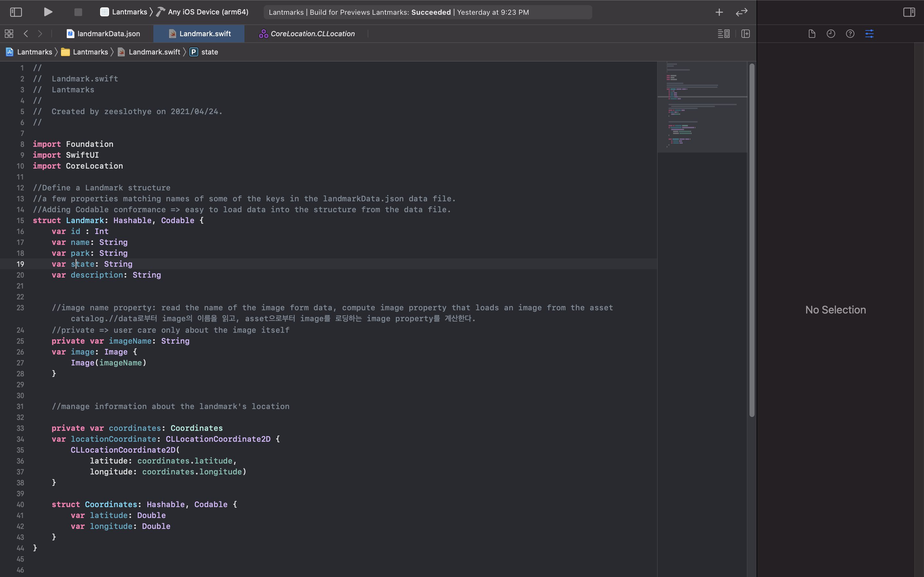Choose Any iOS Device destination
The height and width of the screenshot is (577, 924).
[208, 12]
